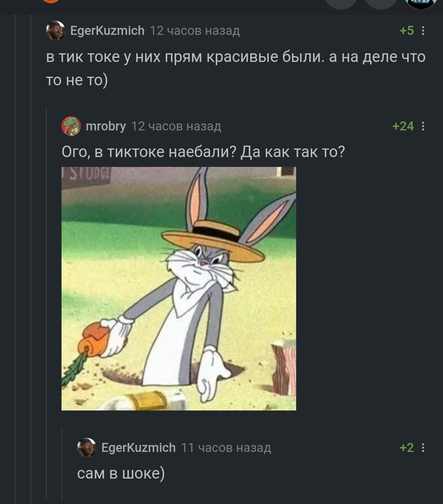Open the three-dot menu on the +2 reply
The image size is (443, 504).
(x=423, y=447)
